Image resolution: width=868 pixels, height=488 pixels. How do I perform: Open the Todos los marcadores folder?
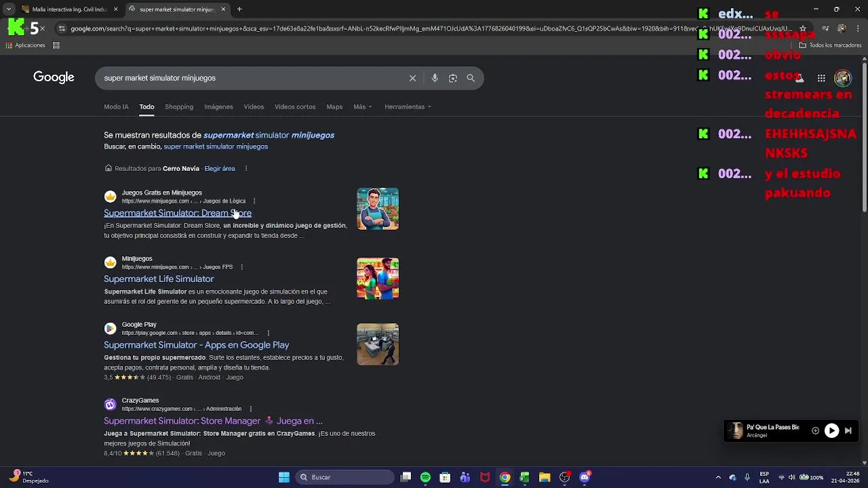830,45
